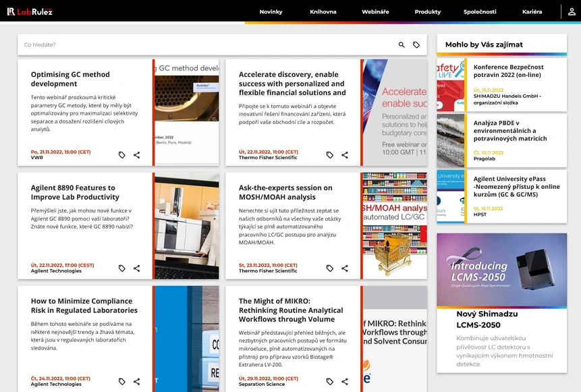Open the Knihovna menu item
Image resolution: width=581 pixels, height=392 pixels.
(x=323, y=11)
